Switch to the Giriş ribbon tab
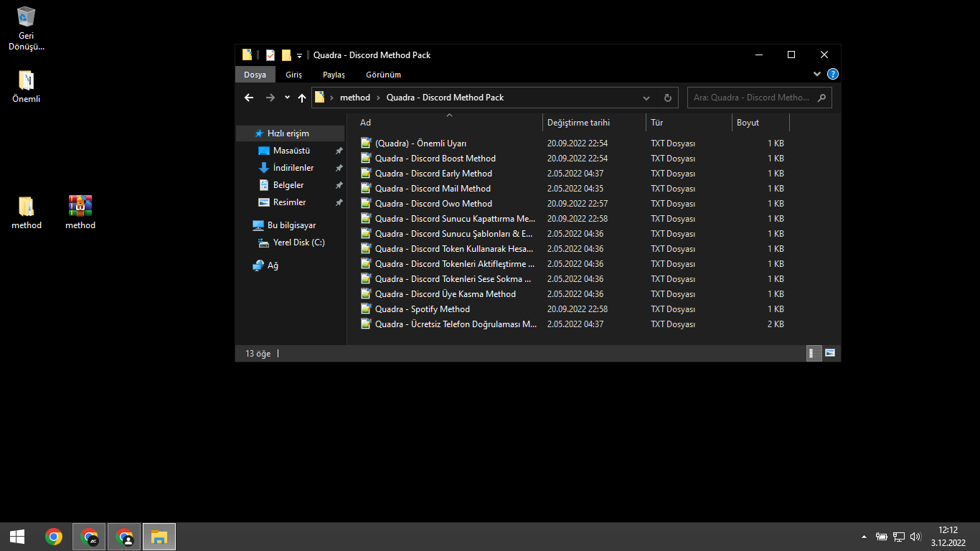The width and height of the screenshot is (980, 551). point(293,75)
